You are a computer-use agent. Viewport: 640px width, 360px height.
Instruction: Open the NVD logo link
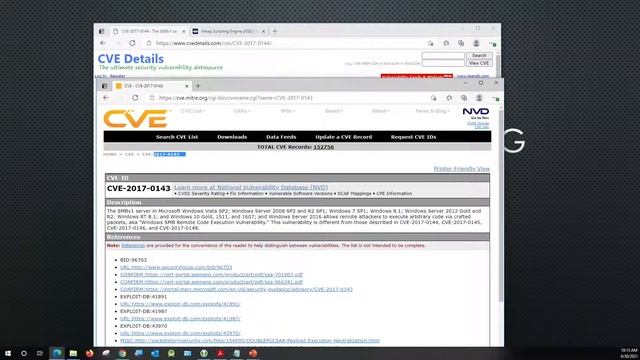(476, 111)
